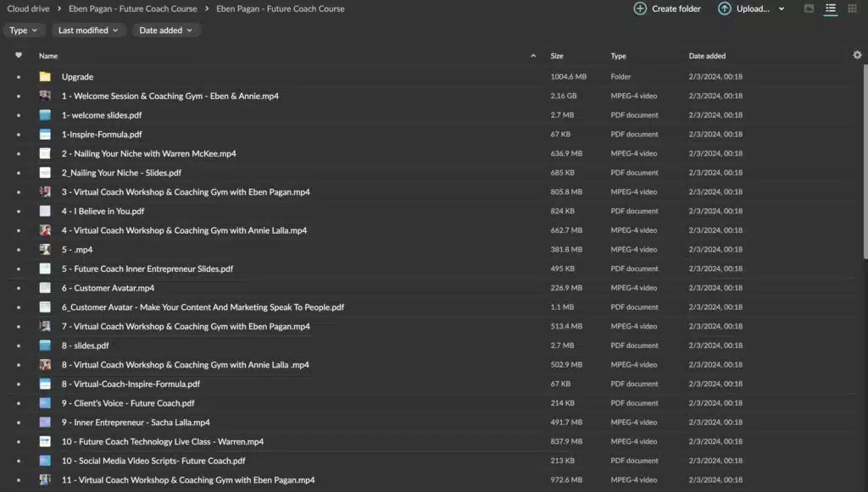Click Upload... label text
This screenshot has width=868, height=492.
tap(753, 8)
